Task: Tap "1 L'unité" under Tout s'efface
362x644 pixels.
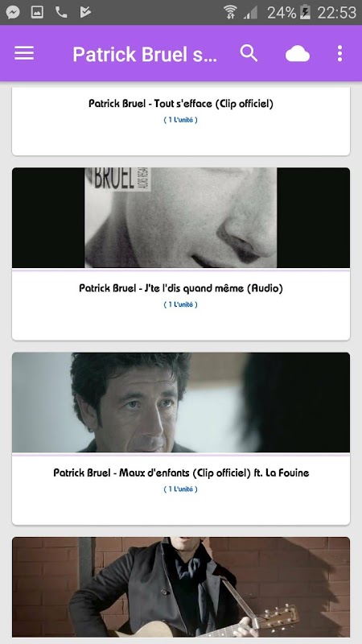Action: point(180,120)
